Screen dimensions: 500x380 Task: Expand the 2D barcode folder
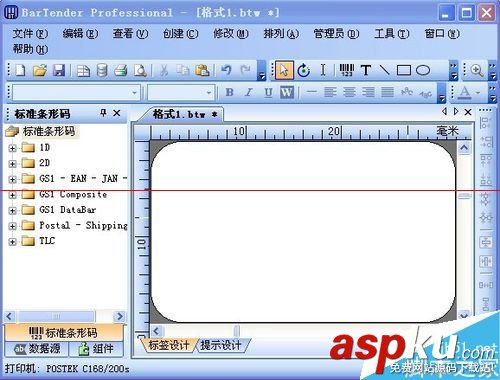coord(12,164)
